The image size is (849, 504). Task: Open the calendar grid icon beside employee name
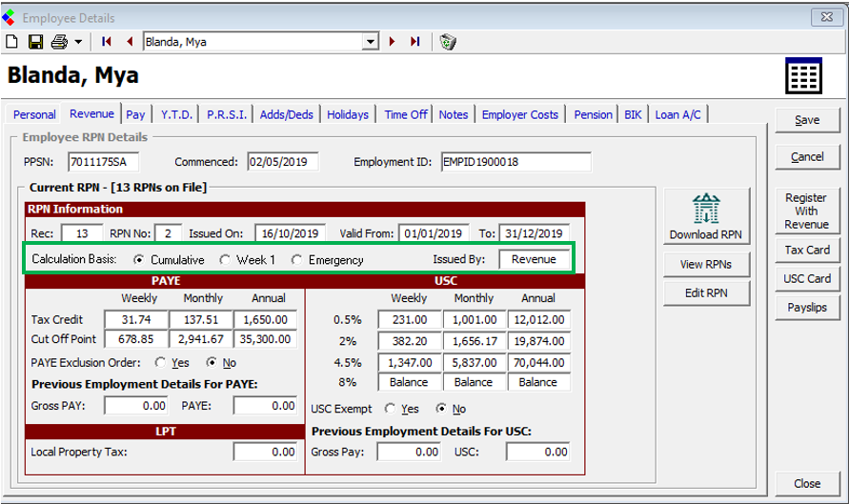[x=802, y=75]
